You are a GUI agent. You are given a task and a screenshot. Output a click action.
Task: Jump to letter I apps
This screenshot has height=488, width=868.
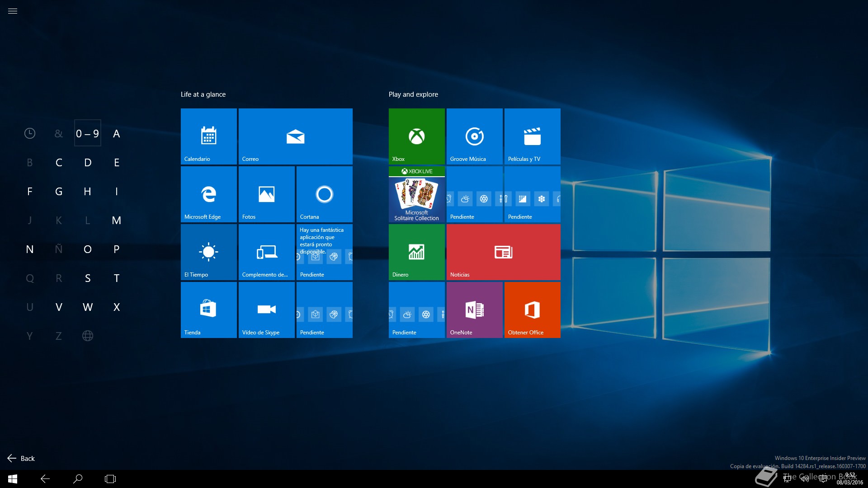117,191
